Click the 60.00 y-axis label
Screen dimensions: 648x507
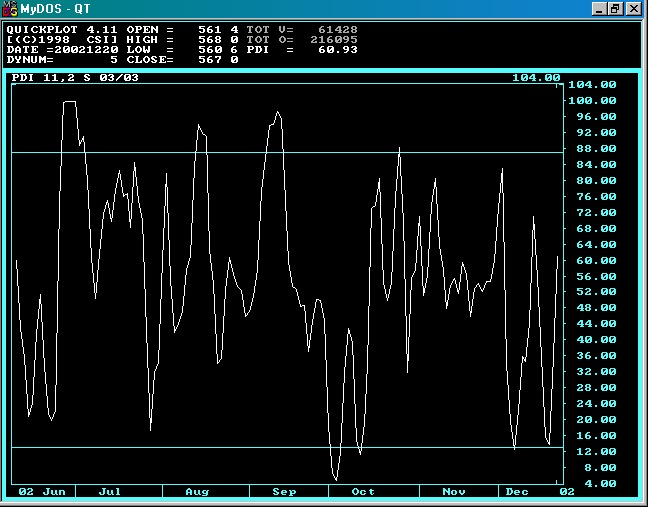(596, 261)
